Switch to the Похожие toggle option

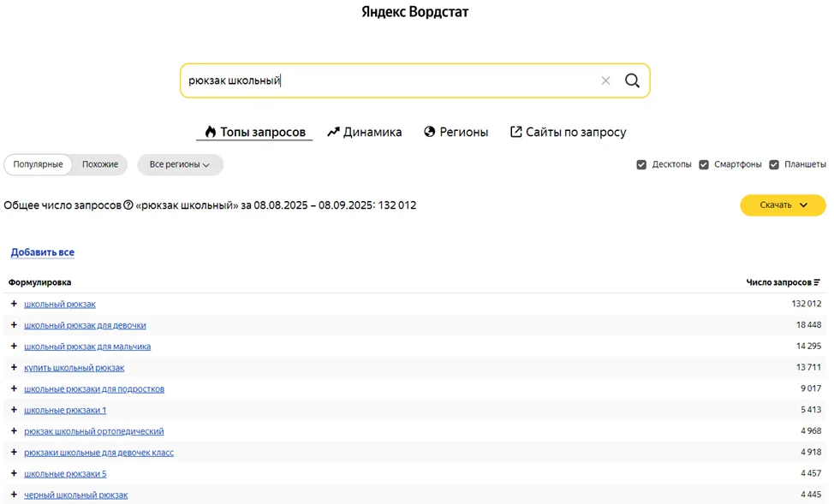click(x=100, y=164)
